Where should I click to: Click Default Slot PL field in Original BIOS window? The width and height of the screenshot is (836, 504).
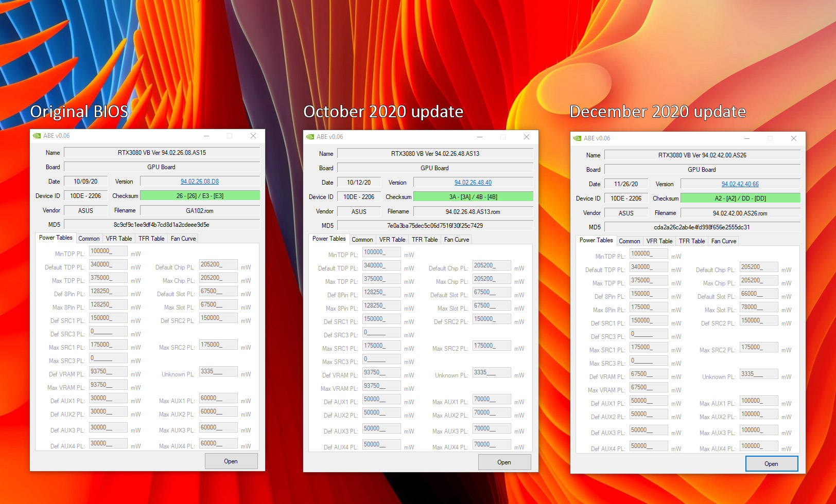tap(218, 291)
